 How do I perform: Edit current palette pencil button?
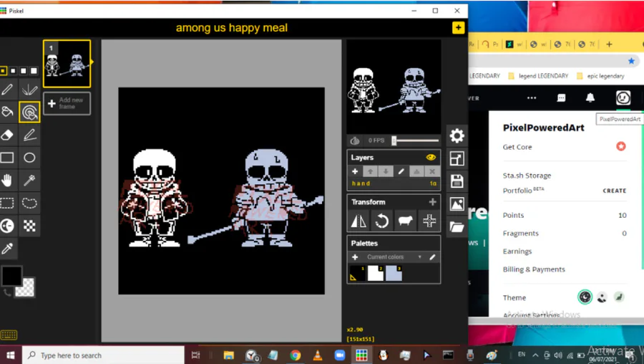(432, 257)
